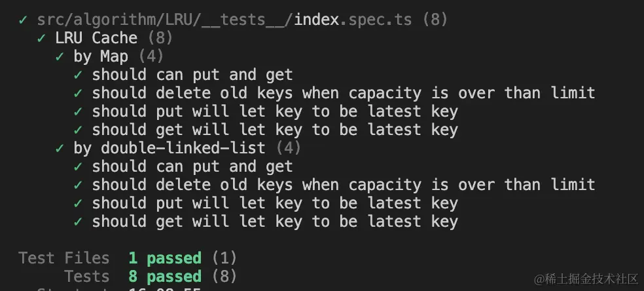This screenshot has height=291, width=644.
Task: Open the index.spec.ts file path
Action: click(224, 20)
